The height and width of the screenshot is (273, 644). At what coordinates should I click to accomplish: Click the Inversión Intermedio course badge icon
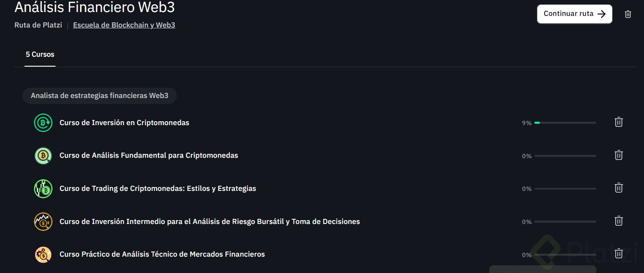tap(43, 222)
